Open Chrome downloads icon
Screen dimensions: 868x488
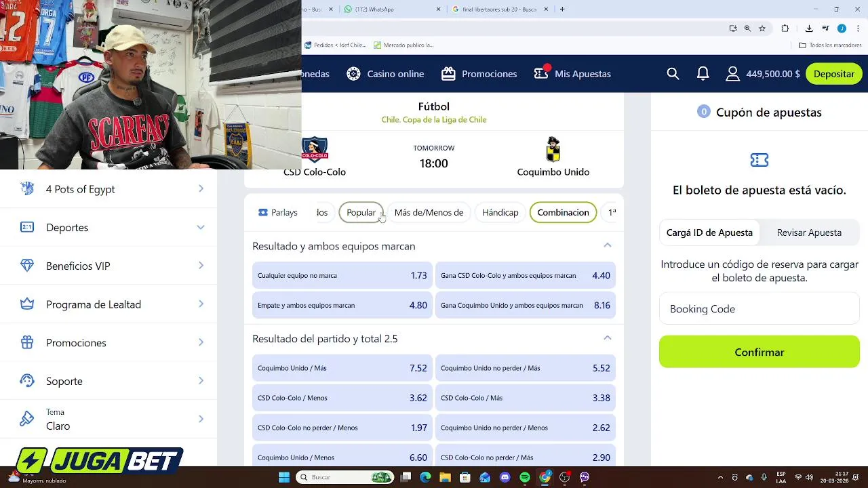pos(809,28)
